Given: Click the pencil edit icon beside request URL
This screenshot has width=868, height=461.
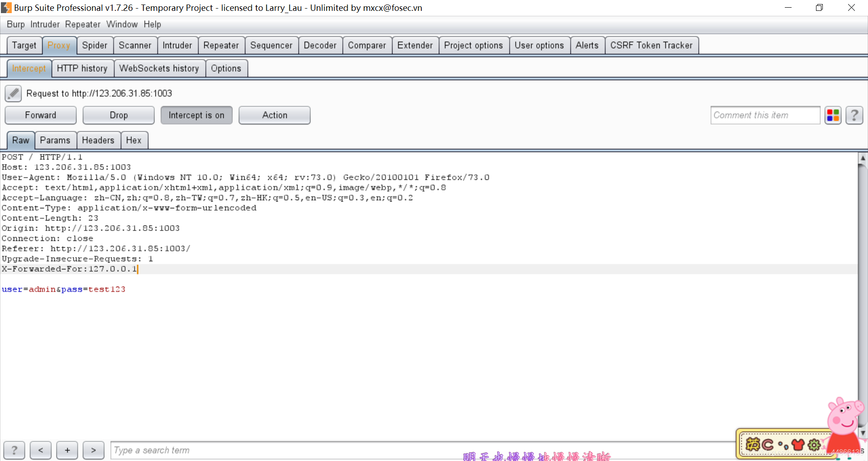Looking at the screenshot, I should (13, 94).
